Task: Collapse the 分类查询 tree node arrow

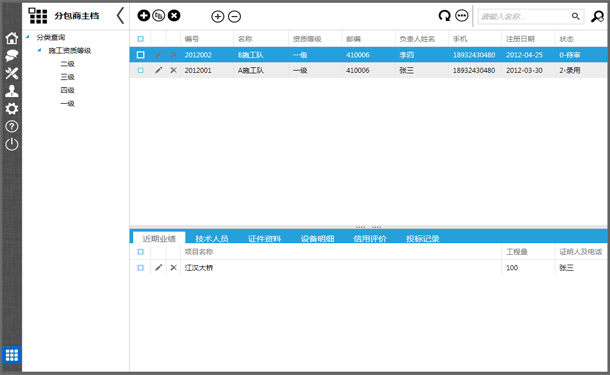Action: (28, 37)
